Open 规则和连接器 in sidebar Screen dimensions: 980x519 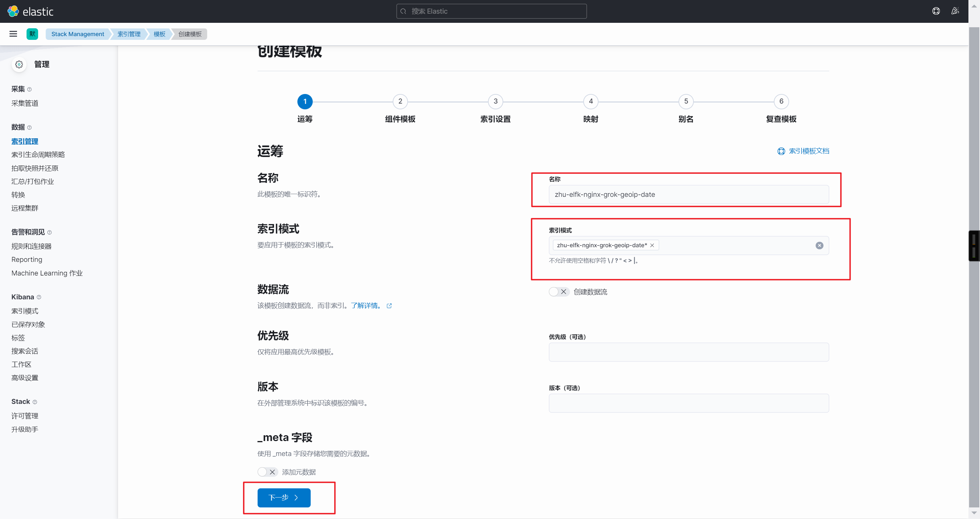[31, 246]
